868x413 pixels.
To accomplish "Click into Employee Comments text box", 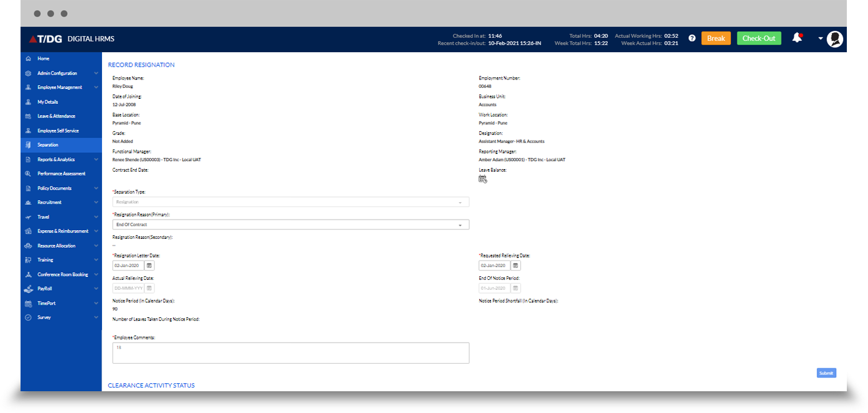I will [291, 353].
